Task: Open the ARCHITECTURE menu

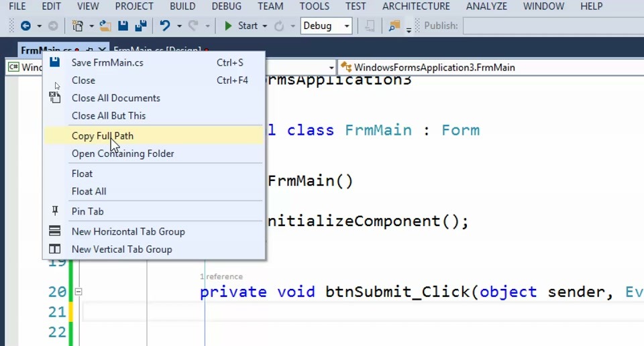Action: click(x=416, y=6)
